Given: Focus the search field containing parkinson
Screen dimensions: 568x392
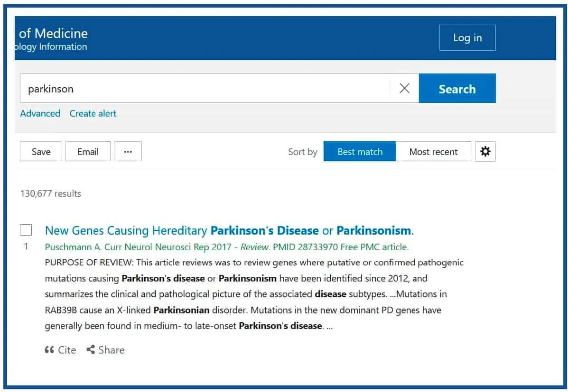Looking at the screenshot, I should coord(204,89).
